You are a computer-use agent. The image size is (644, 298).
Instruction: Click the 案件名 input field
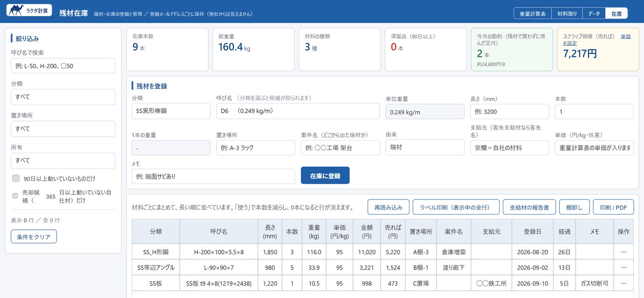click(340, 148)
